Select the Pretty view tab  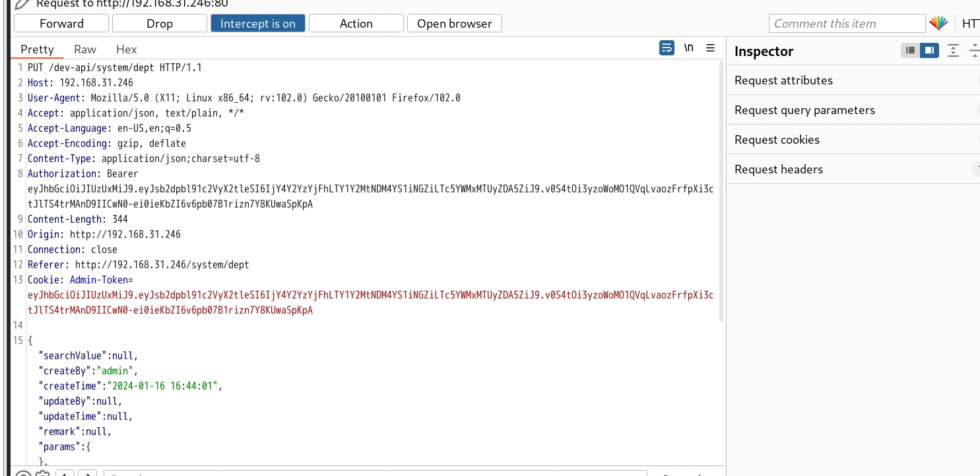[x=37, y=49]
